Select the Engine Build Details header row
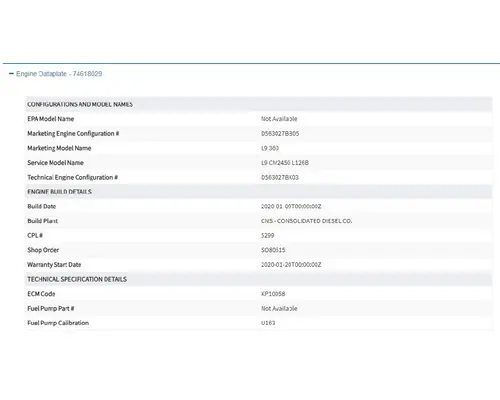The height and width of the screenshot is (400, 500). point(259,192)
